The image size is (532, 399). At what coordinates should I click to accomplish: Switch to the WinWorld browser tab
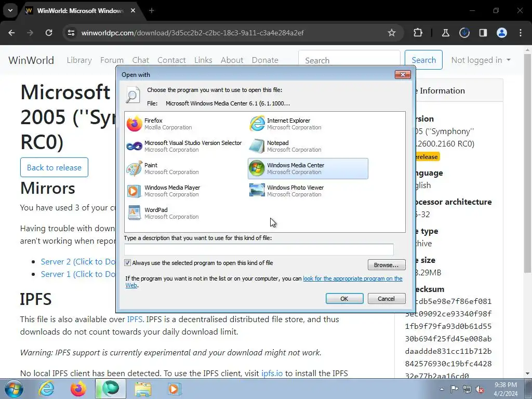coord(79,10)
